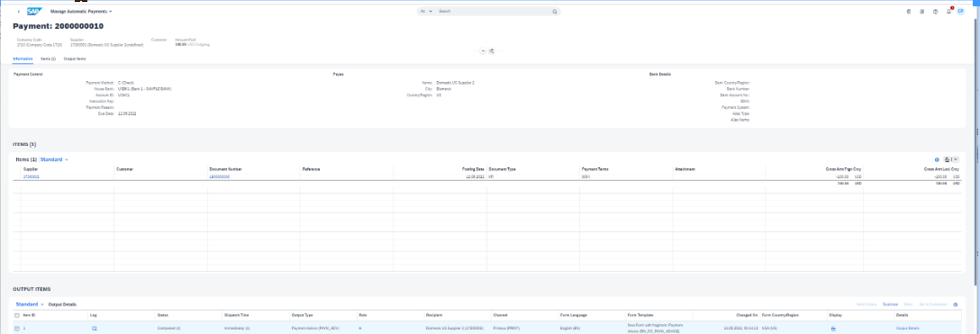Image resolution: width=980 pixels, height=334 pixels.
Task: Click the Output Details view label
Action: click(62, 304)
